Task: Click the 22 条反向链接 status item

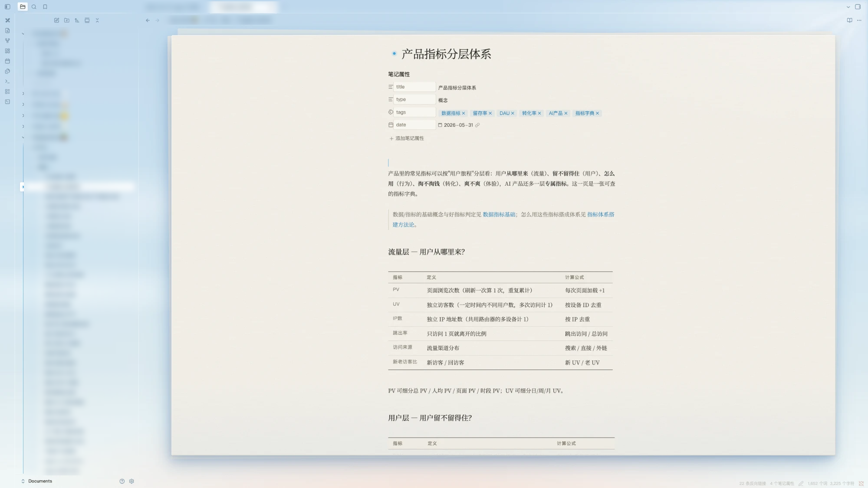Action: [x=753, y=483]
